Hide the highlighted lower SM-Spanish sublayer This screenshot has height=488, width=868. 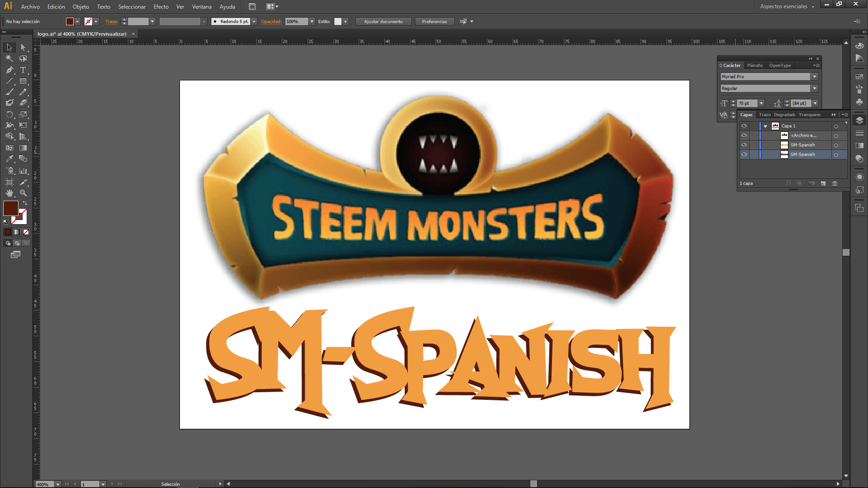pyautogui.click(x=744, y=155)
